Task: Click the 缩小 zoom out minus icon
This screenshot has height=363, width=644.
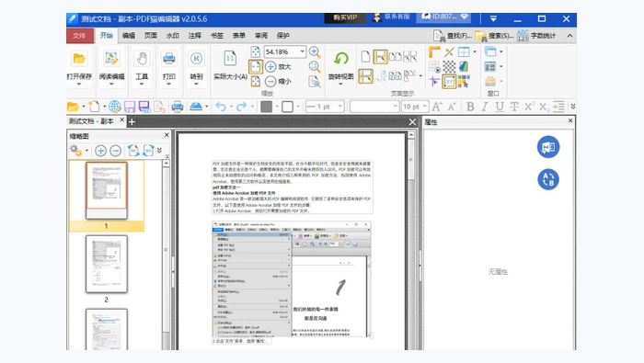Action: click(x=270, y=81)
